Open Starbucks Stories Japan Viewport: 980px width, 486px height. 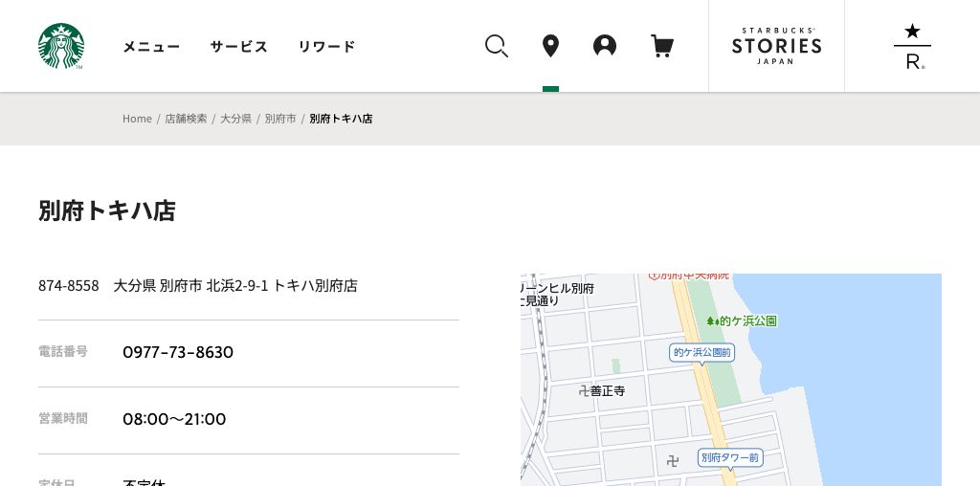tap(776, 46)
